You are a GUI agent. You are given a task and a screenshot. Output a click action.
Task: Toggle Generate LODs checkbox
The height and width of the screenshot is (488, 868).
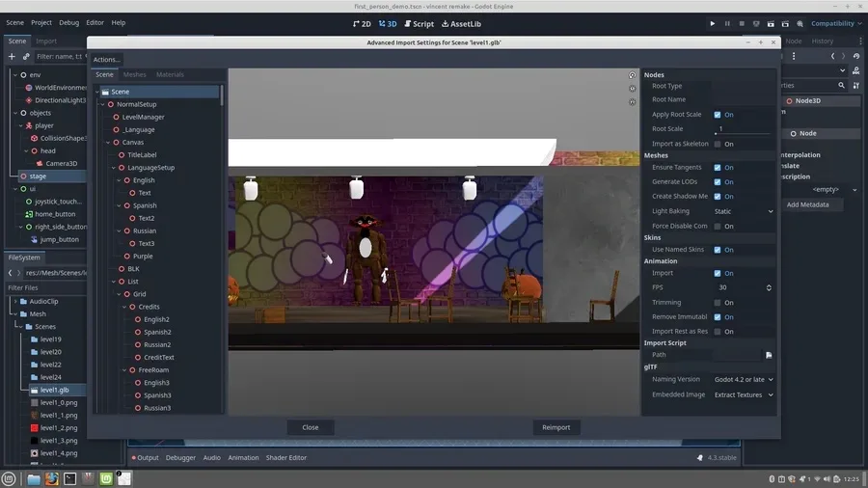[x=718, y=181]
